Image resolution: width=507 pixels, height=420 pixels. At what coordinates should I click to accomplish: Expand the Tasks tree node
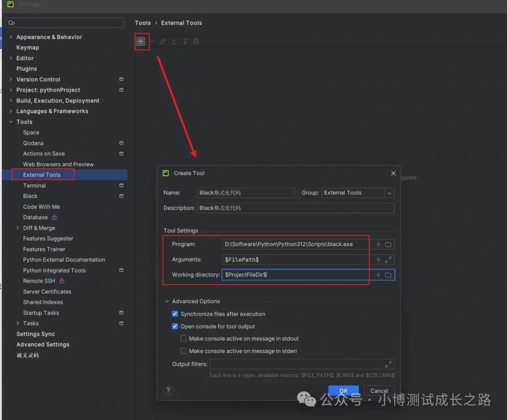[17, 323]
